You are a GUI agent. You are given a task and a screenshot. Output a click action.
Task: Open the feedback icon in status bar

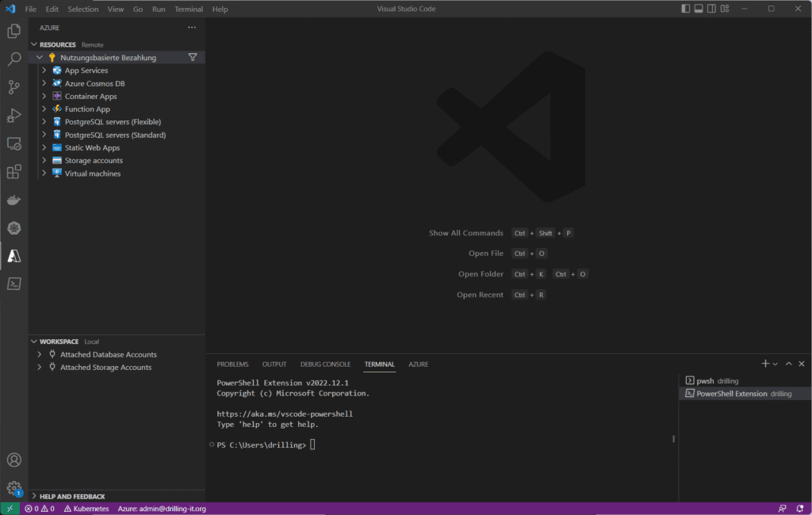coord(782,509)
